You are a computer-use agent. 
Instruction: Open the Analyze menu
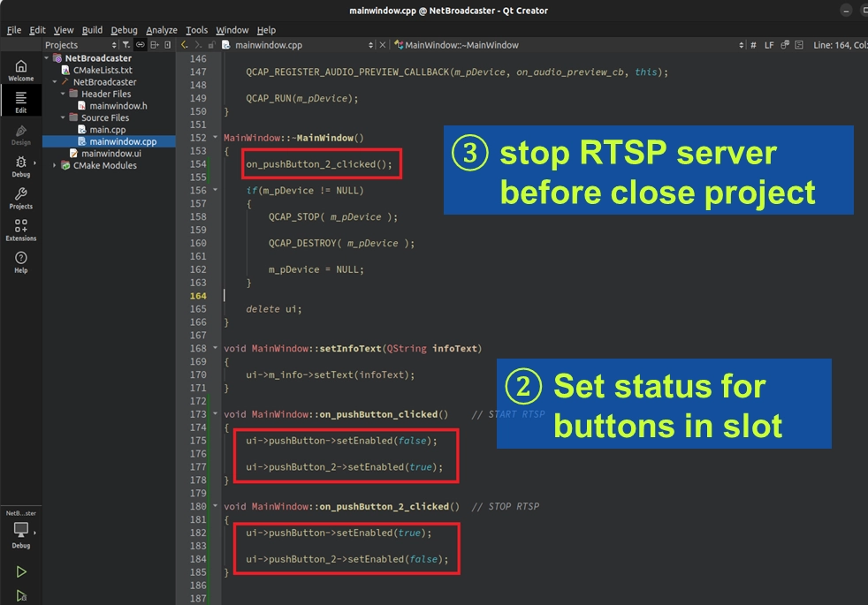pyautogui.click(x=161, y=30)
